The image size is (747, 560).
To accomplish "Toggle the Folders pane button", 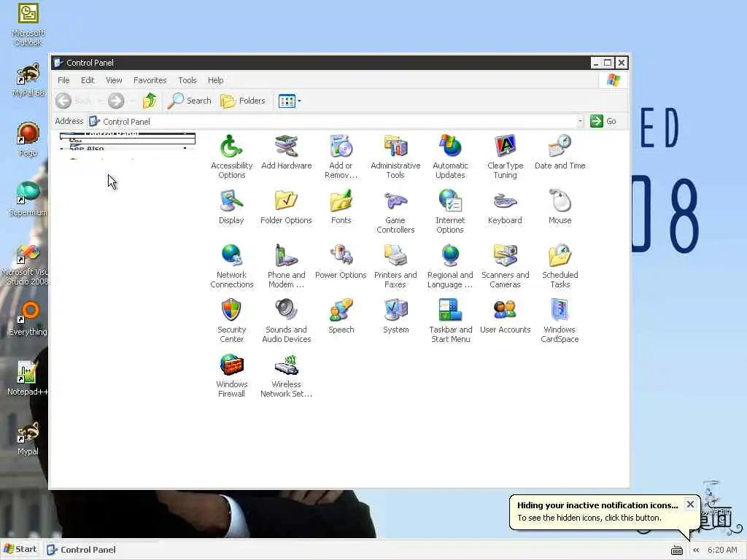I will tap(243, 101).
